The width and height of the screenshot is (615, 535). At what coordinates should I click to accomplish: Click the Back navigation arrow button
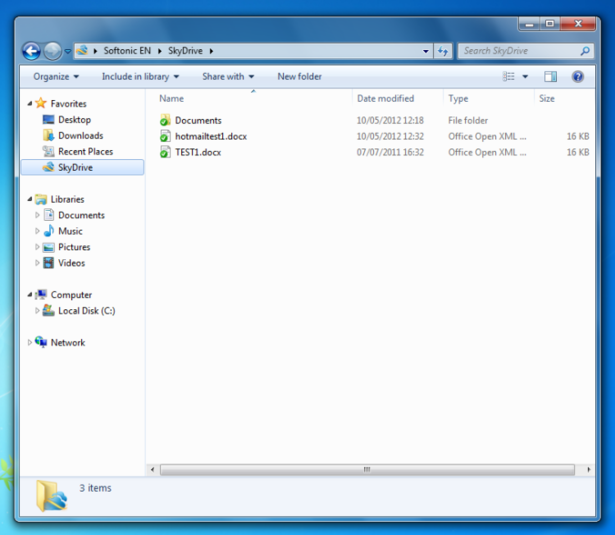click(30, 51)
